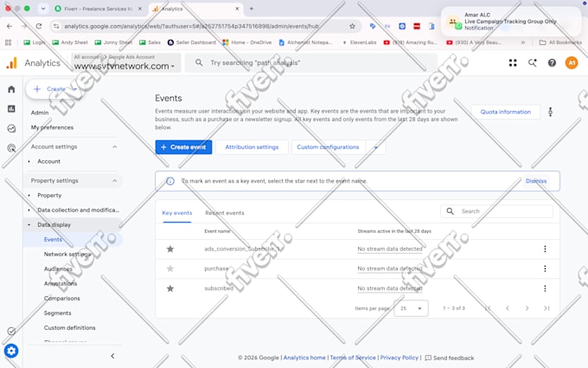Viewport: 588px width, 368px height.
Task: Expand the Account tree item
Action: coord(29,161)
